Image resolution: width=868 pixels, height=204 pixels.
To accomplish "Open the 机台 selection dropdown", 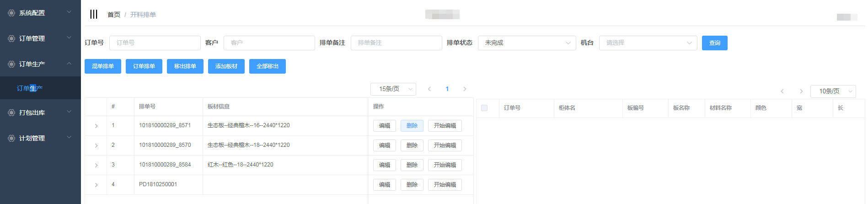I will coord(648,43).
